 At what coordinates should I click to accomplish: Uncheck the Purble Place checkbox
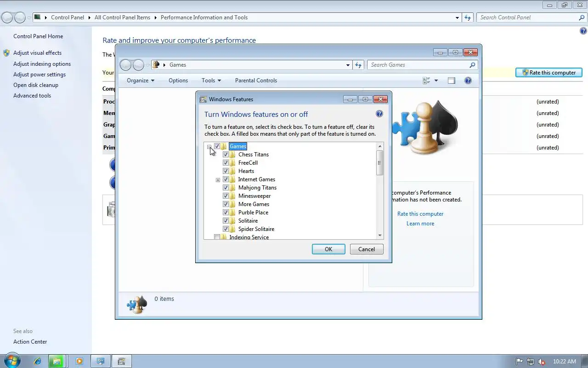click(x=226, y=213)
